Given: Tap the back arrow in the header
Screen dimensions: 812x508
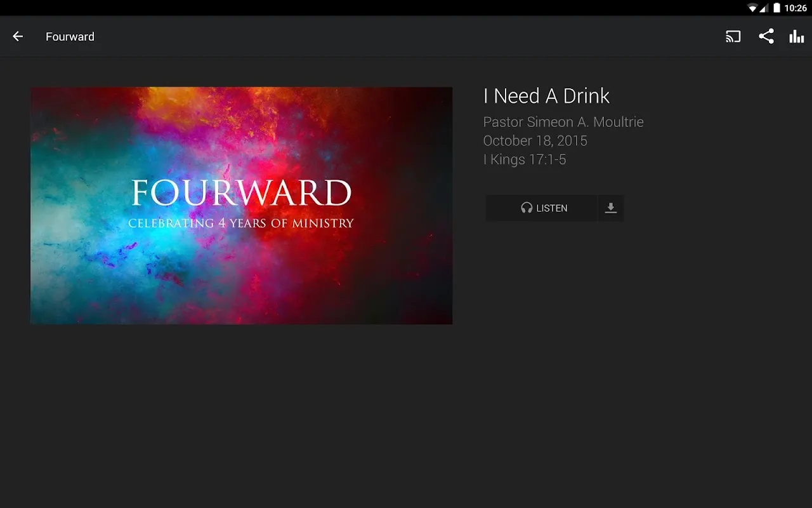Looking at the screenshot, I should pyautogui.click(x=18, y=37).
